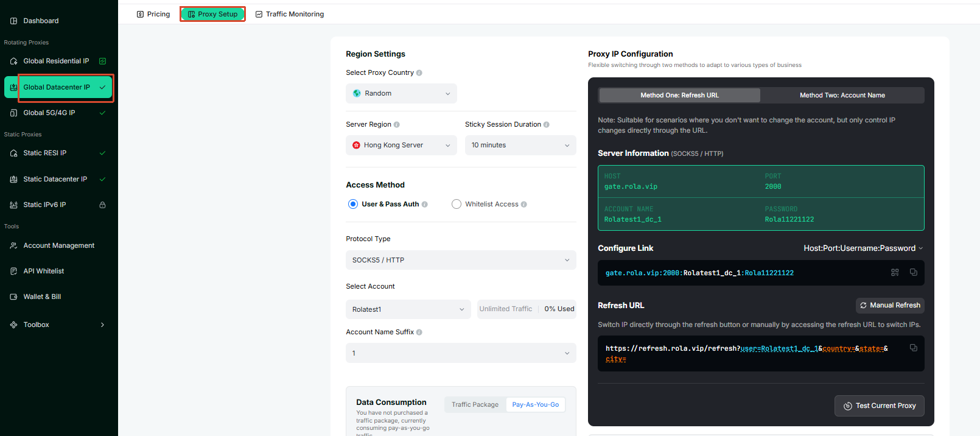Click info icon next to User & Pass Auth

(x=424, y=205)
